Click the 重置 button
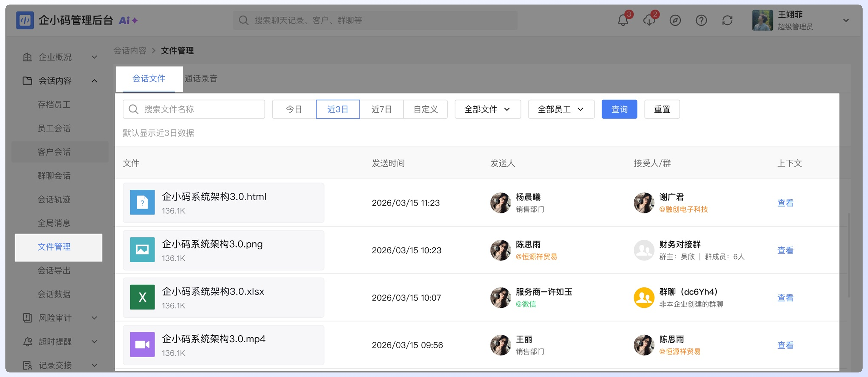 click(x=662, y=109)
